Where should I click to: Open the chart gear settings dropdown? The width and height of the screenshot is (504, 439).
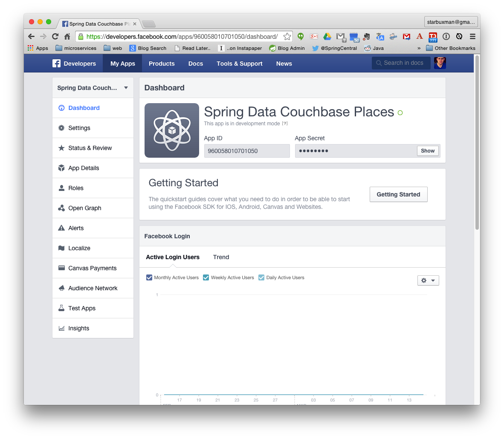tap(428, 280)
